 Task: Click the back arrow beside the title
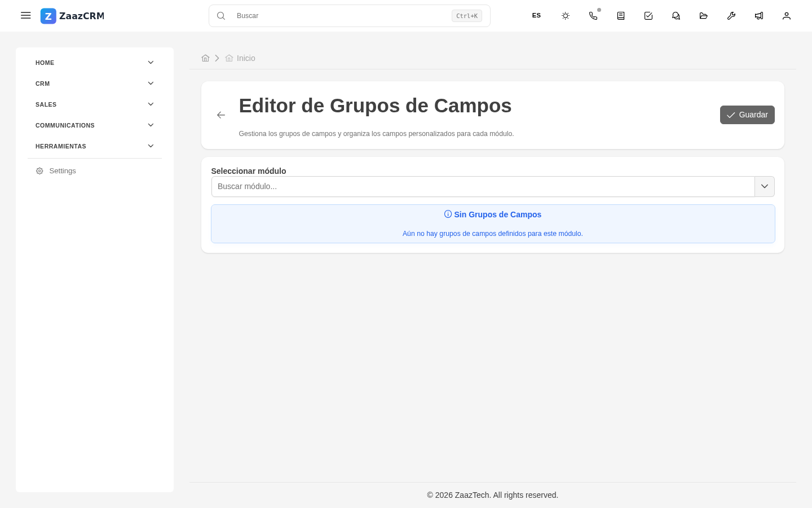click(x=221, y=115)
